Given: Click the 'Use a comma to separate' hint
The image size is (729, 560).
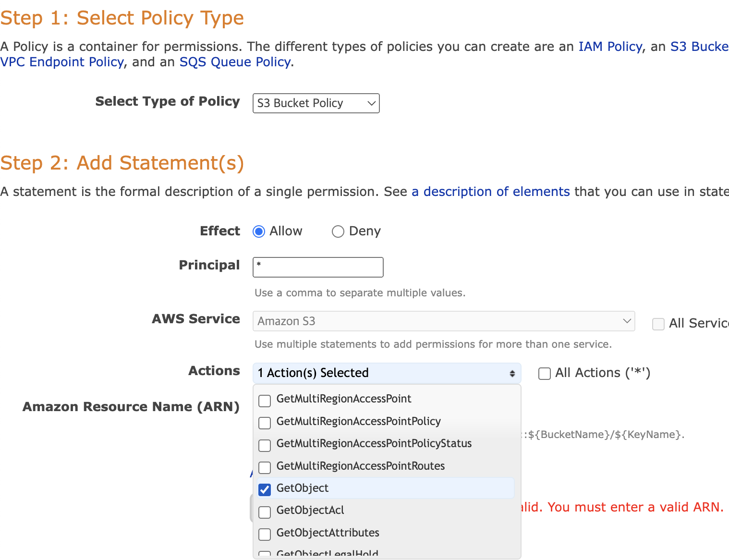Looking at the screenshot, I should [360, 293].
